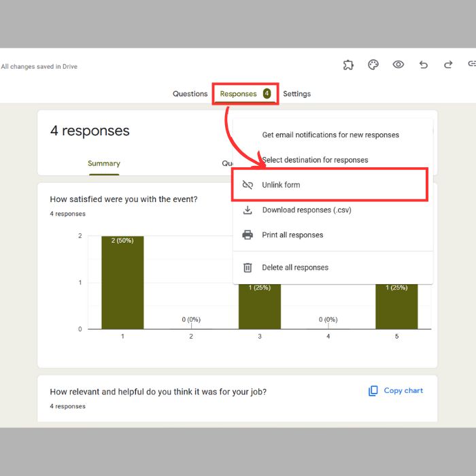Click the 0 (0%) label above rating 2

tap(191, 320)
